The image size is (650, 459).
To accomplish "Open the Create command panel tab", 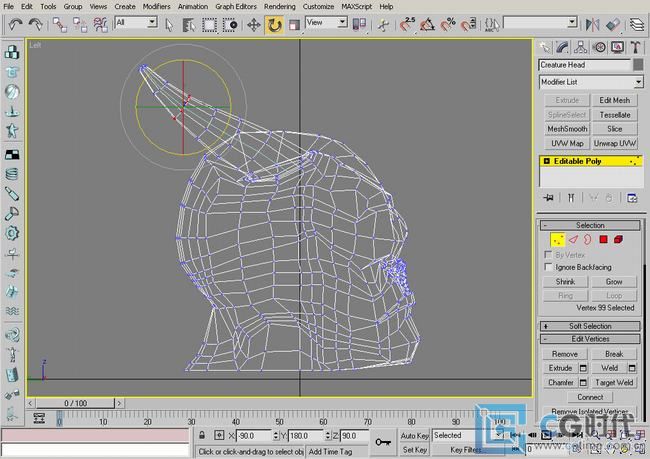I will [545, 48].
